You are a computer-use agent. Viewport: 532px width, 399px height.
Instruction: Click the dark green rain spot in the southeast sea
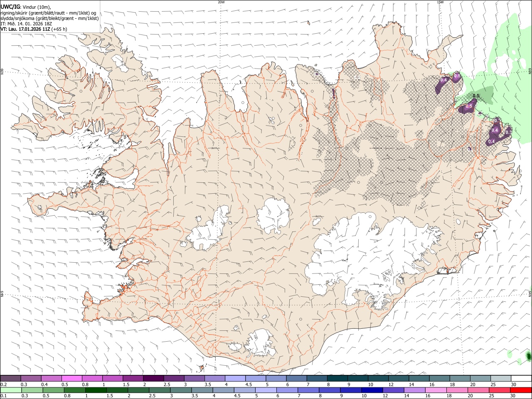click(528, 356)
